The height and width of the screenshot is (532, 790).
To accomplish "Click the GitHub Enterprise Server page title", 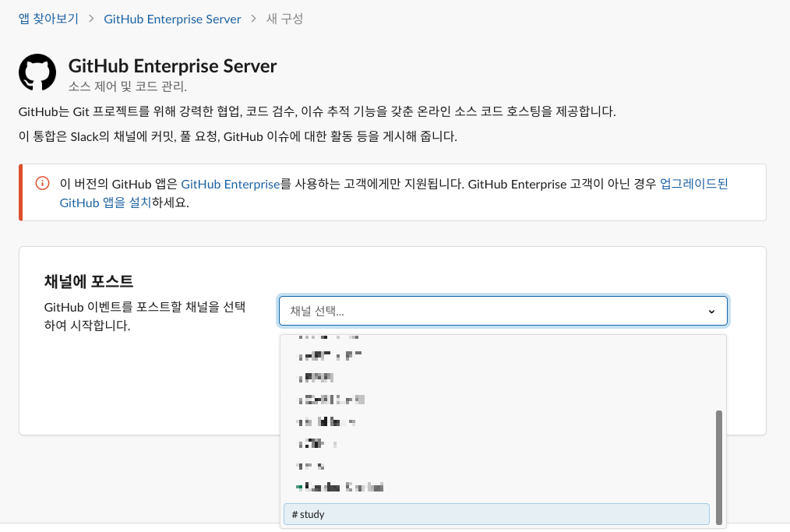I will [x=172, y=66].
